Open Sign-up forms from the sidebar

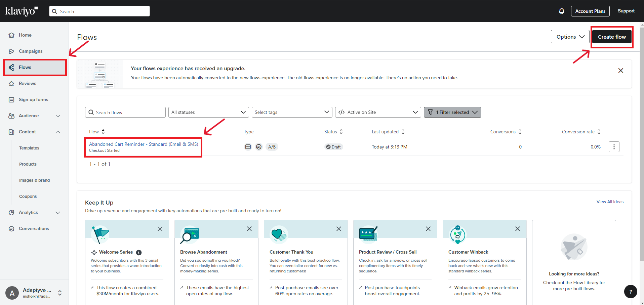[x=33, y=99]
